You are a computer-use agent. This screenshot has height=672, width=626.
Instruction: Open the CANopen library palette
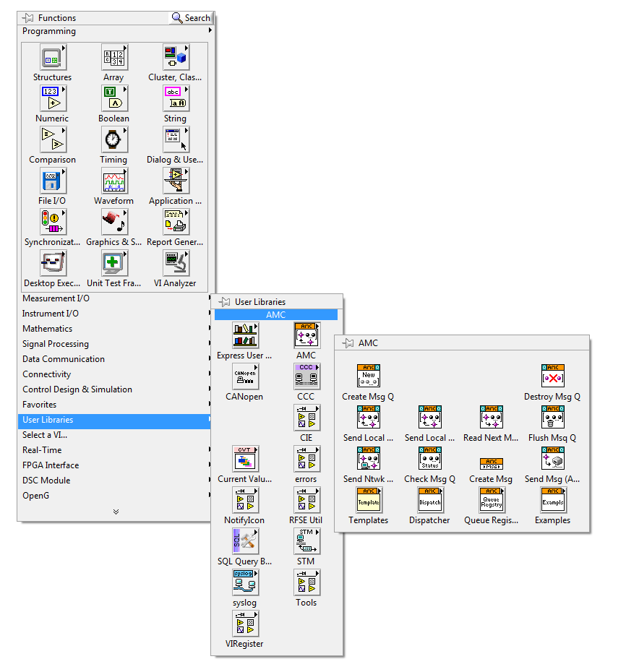pos(245,376)
